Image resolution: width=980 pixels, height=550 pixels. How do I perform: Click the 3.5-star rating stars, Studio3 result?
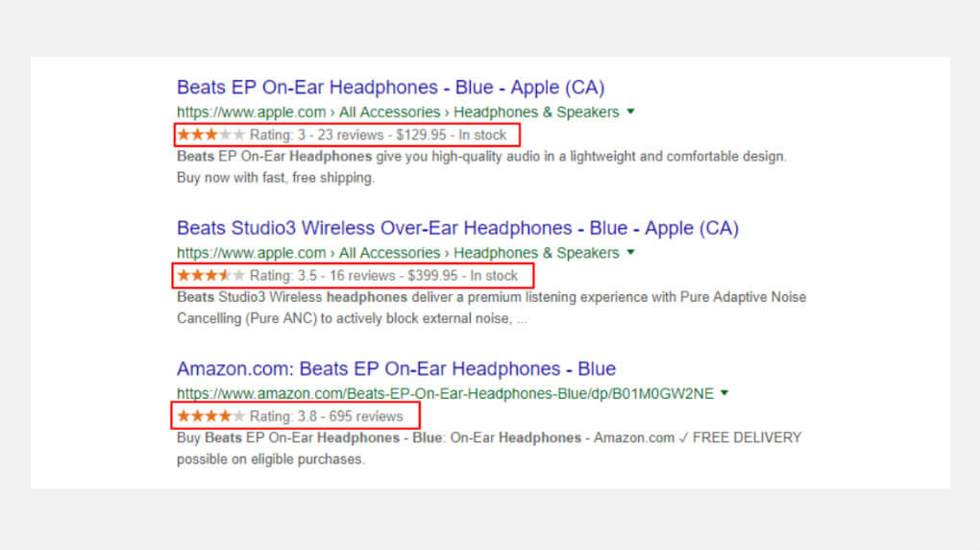tap(210, 276)
